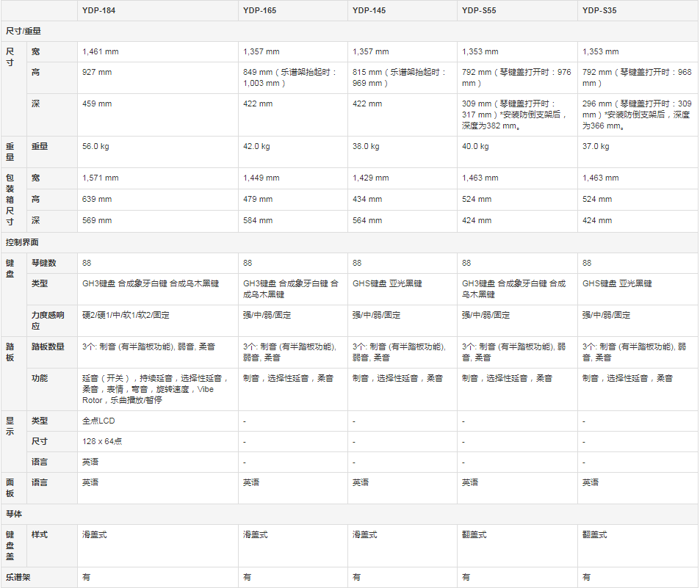Click the 琴体 section heading
The image size is (700, 588).
(350, 515)
